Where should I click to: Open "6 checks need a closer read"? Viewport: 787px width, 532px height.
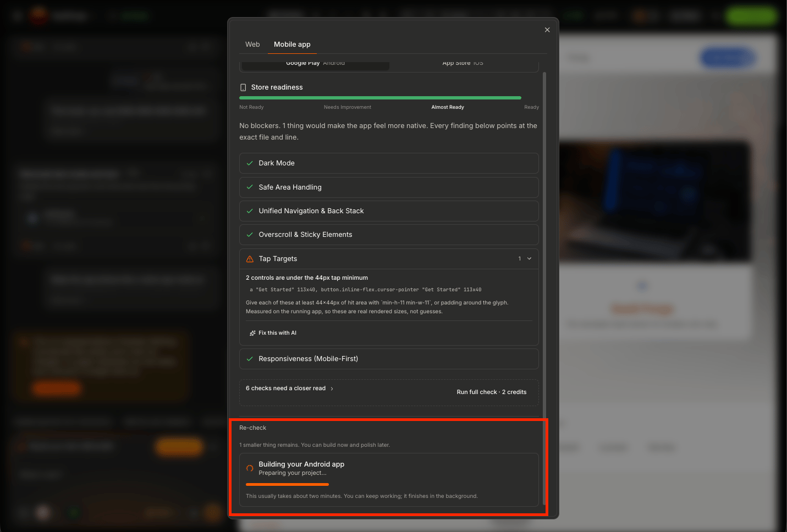(289, 389)
